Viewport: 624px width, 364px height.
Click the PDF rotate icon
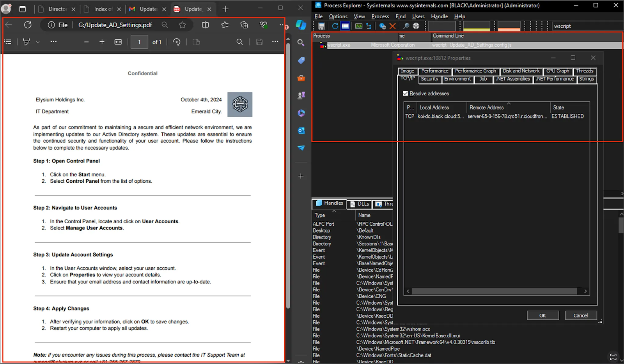[x=177, y=42]
